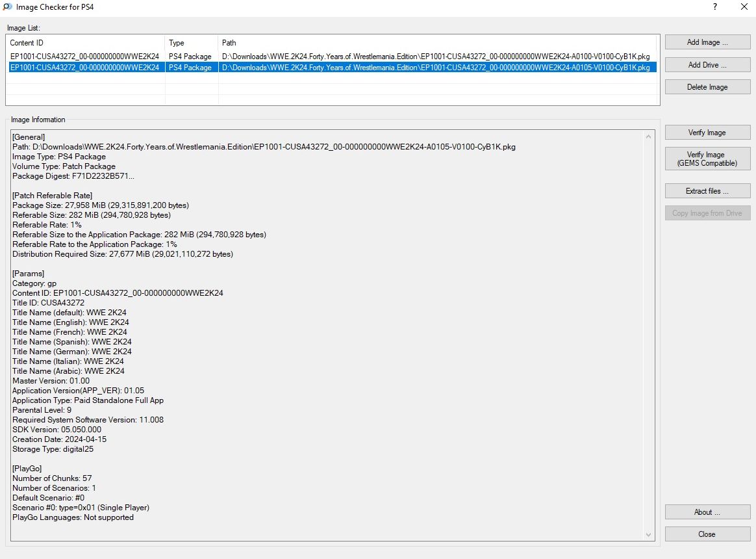
Task: Click the Master Version: 01.00 line
Action: [x=51, y=381]
